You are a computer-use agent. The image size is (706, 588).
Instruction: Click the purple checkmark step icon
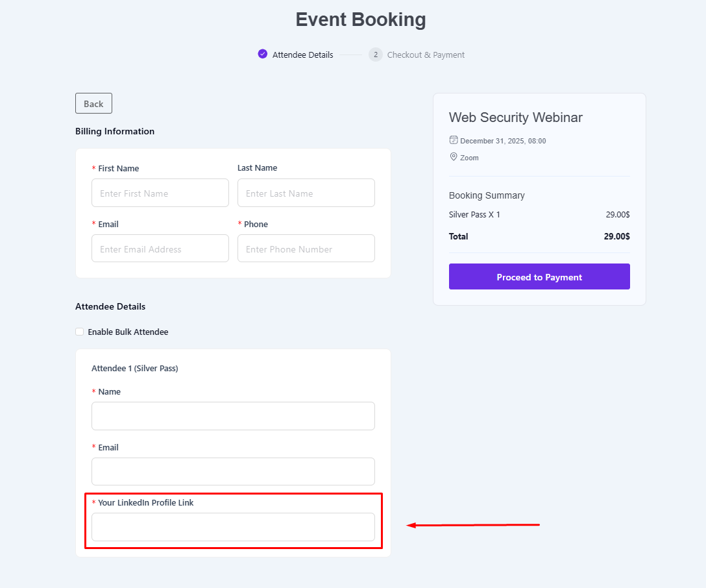pyautogui.click(x=262, y=54)
